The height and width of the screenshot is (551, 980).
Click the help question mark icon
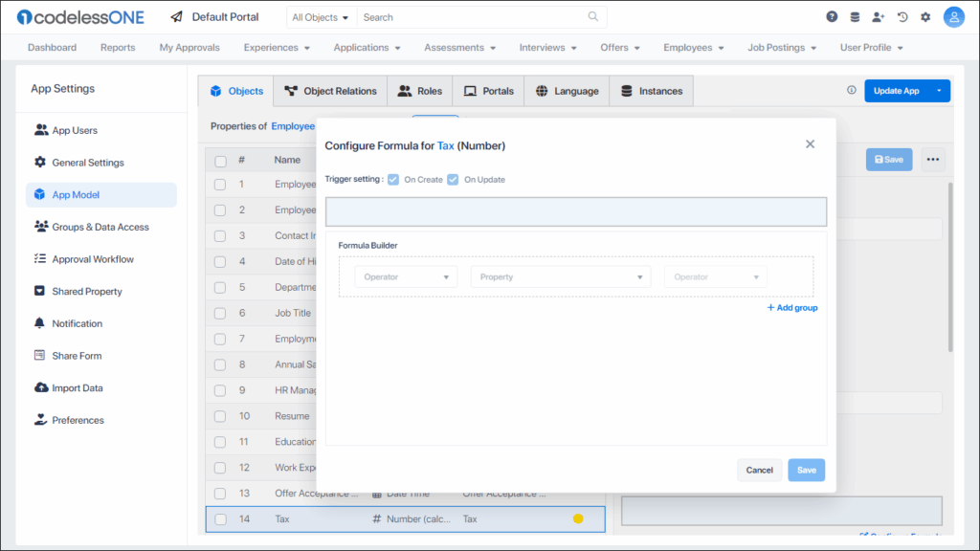pyautogui.click(x=832, y=17)
